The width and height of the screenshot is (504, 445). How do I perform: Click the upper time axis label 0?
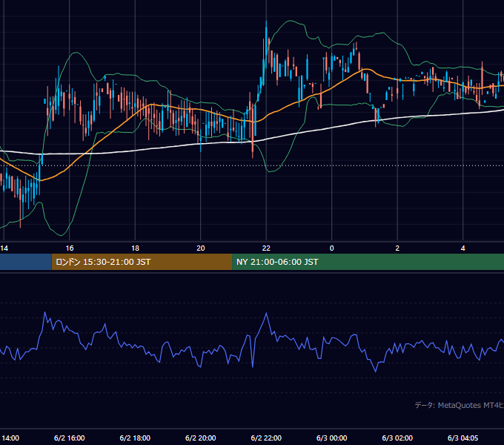332,248
